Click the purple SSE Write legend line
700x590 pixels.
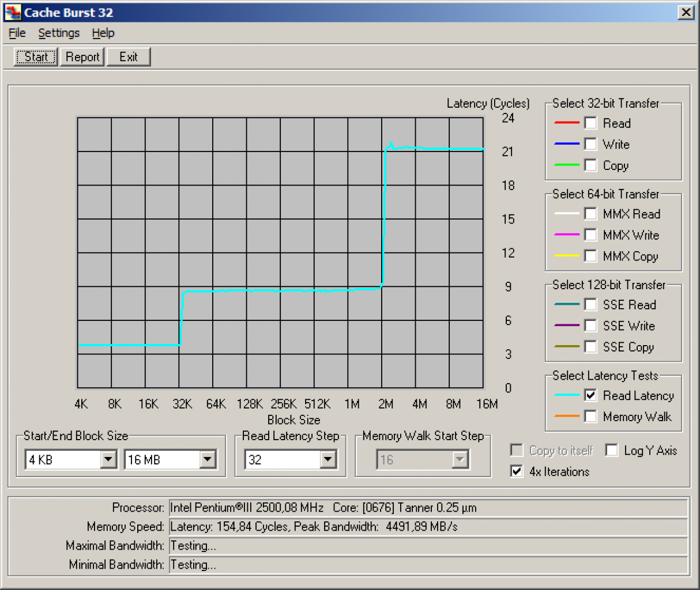(567, 326)
